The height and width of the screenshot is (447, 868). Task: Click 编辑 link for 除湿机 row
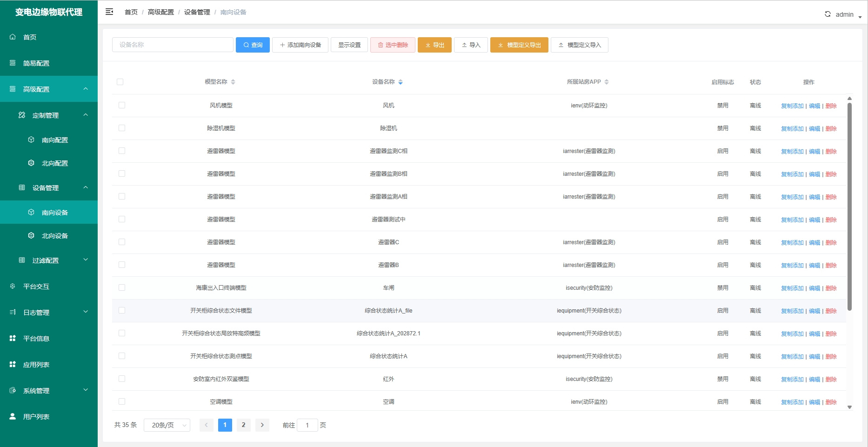[x=814, y=129]
